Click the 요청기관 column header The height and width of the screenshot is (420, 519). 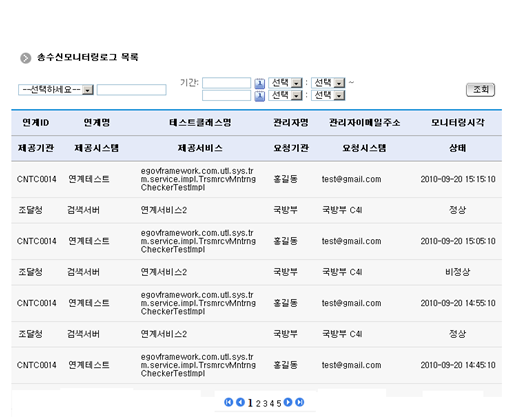291,148
